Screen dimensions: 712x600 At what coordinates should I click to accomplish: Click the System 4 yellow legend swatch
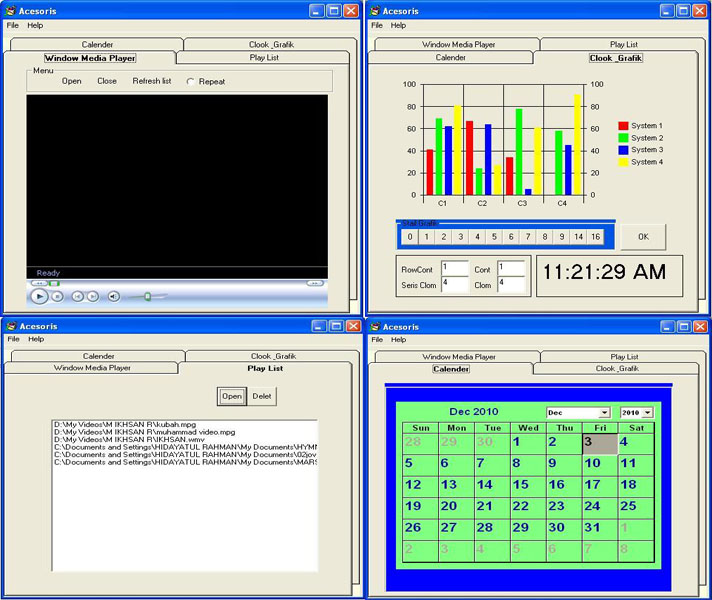(x=623, y=162)
